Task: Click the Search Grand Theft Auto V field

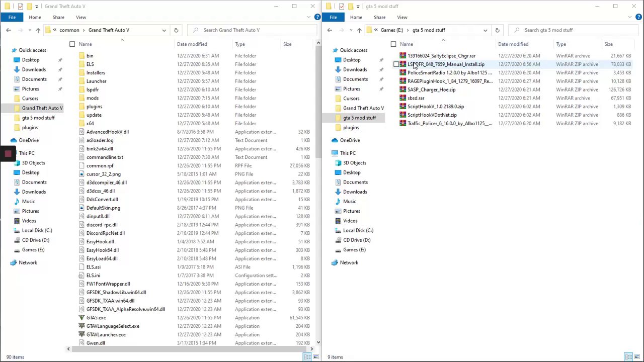Action: (x=253, y=30)
